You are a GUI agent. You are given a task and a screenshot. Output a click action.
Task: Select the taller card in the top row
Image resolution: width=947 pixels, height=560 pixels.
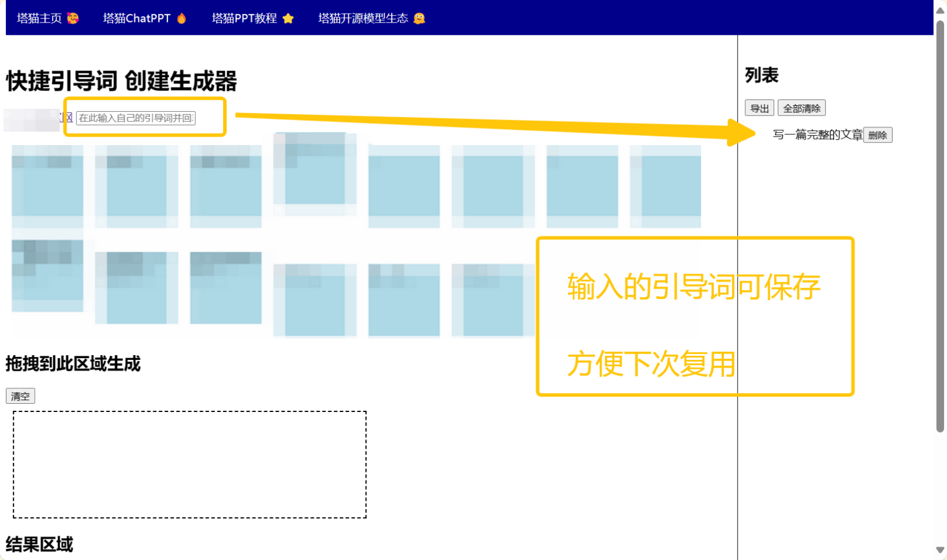[x=317, y=175]
